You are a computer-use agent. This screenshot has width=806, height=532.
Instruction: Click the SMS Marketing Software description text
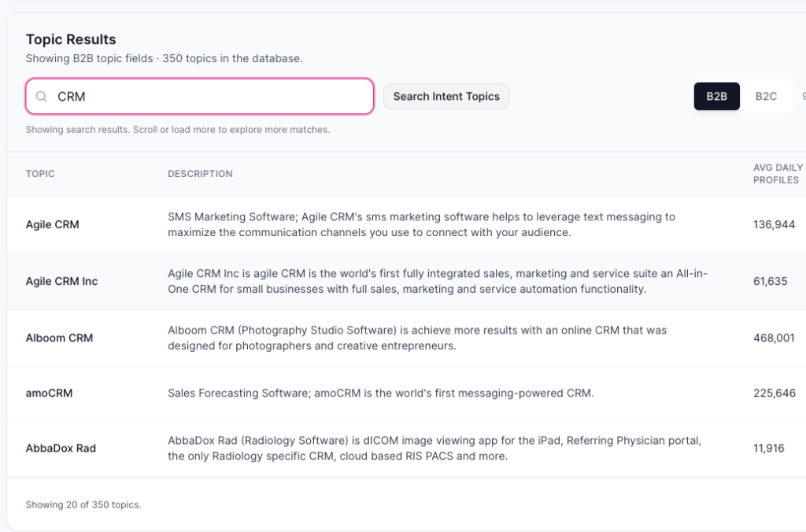point(421,224)
